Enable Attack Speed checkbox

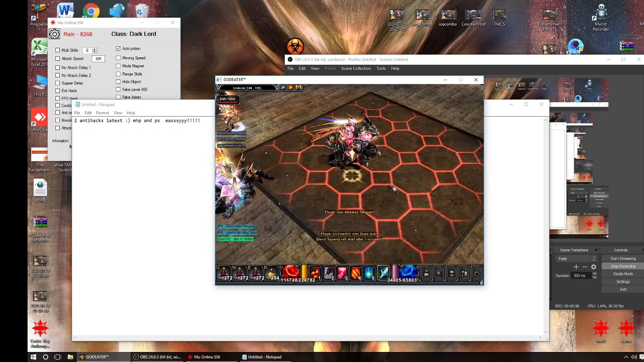tap(58, 59)
